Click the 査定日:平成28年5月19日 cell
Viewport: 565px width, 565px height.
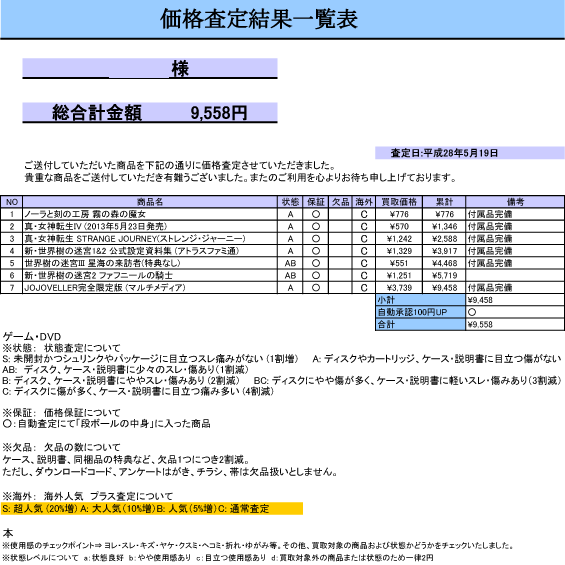470,153
